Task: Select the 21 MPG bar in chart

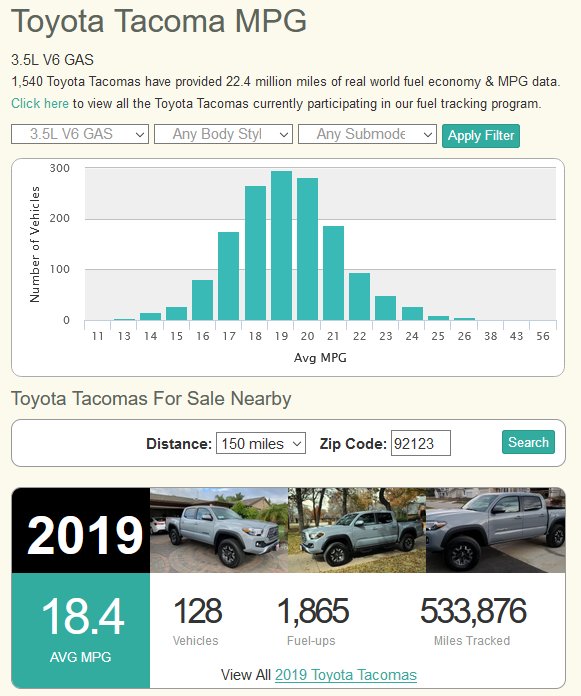Action: (333, 273)
